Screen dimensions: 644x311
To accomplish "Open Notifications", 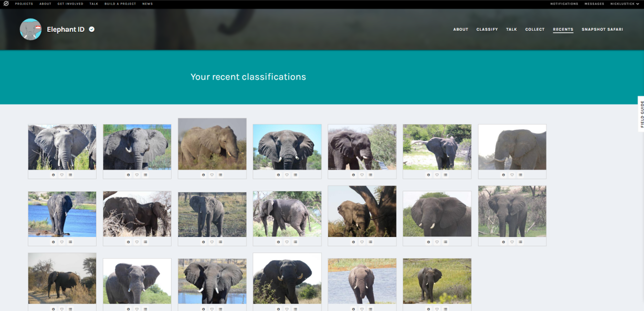I will tap(564, 4).
